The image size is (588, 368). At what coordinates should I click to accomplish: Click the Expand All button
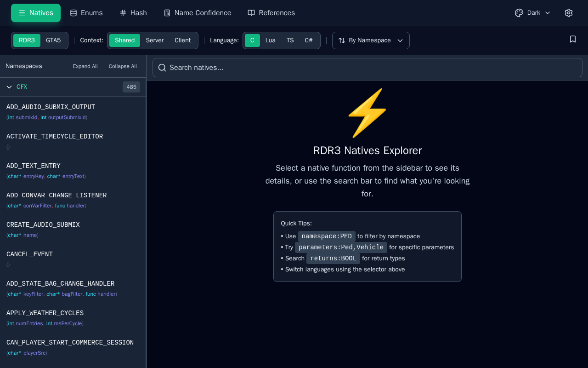85,66
